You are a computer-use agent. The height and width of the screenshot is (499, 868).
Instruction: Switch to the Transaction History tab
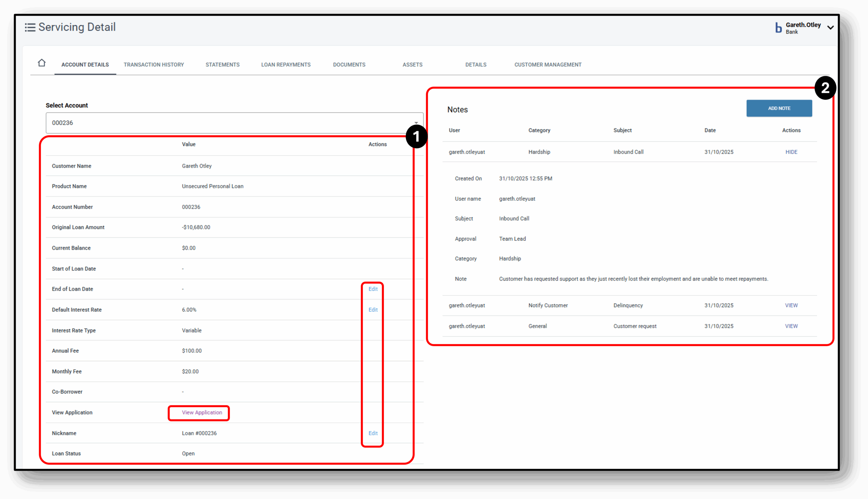point(154,64)
